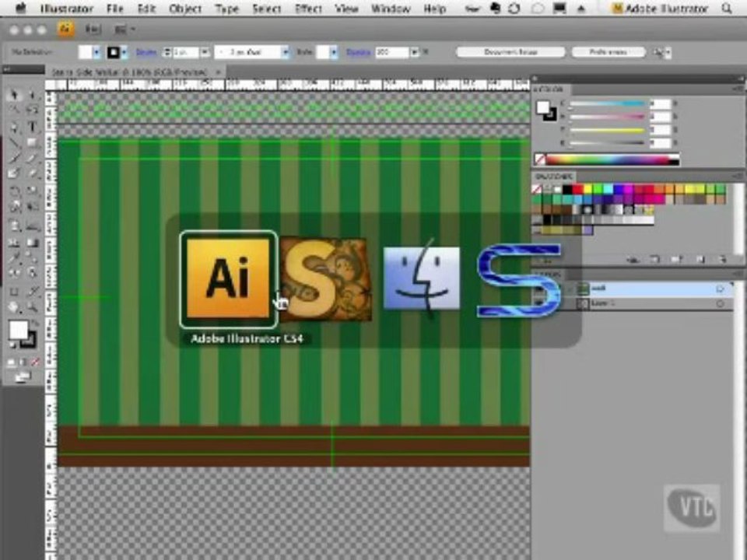
Task: Close the Santa Side Wall document tab
Action: pos(219,72)
